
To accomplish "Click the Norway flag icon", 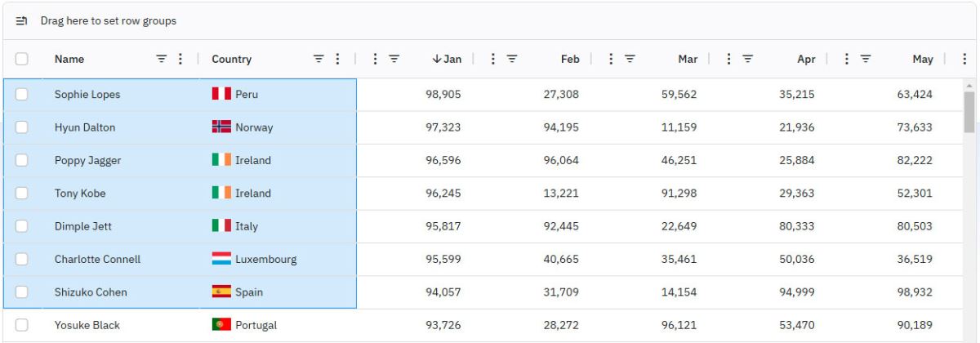I will tap(221, 127).
